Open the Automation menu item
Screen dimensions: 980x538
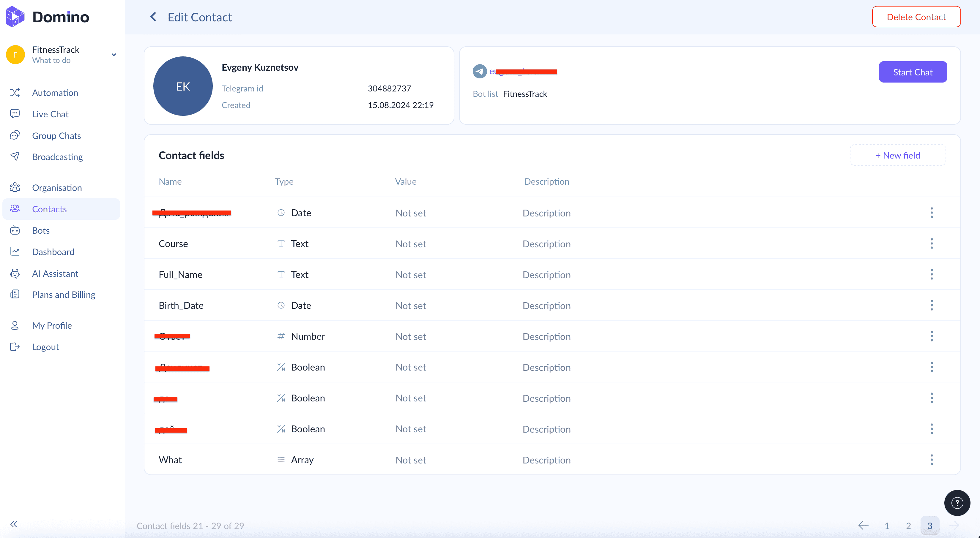(55, 92)
